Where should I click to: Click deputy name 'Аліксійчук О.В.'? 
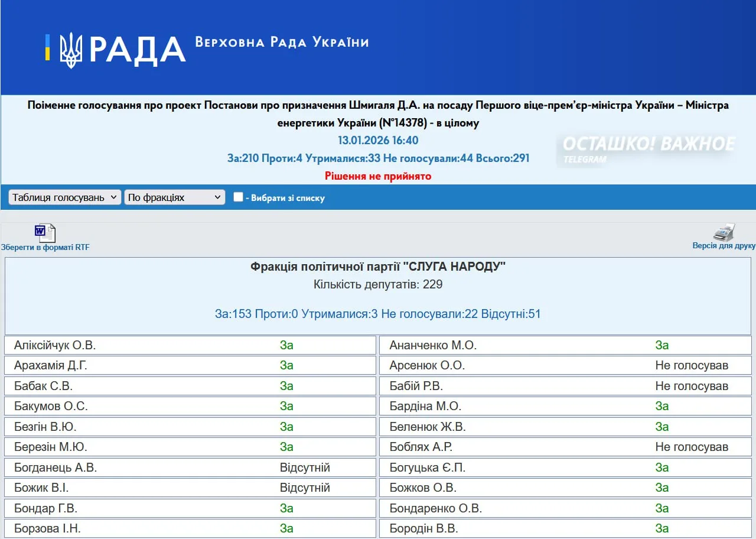click(x=55, y=345)
